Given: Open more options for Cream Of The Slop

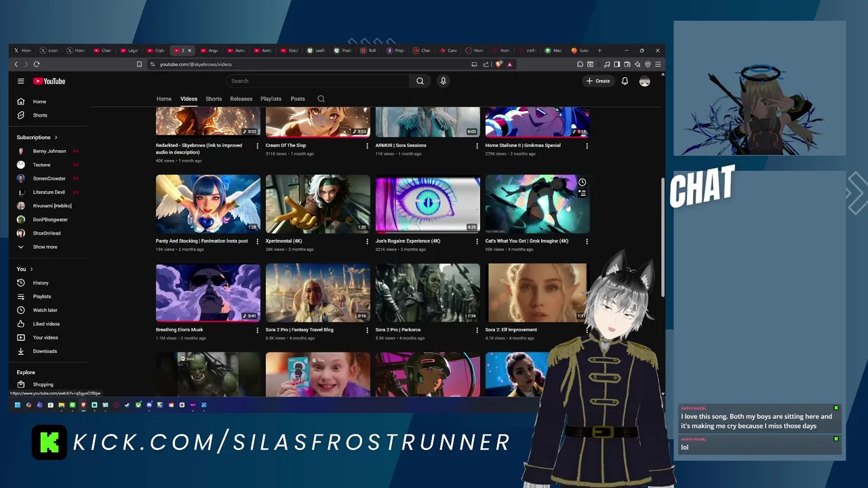Looking at the screenshot, I should tap(367, 146).
